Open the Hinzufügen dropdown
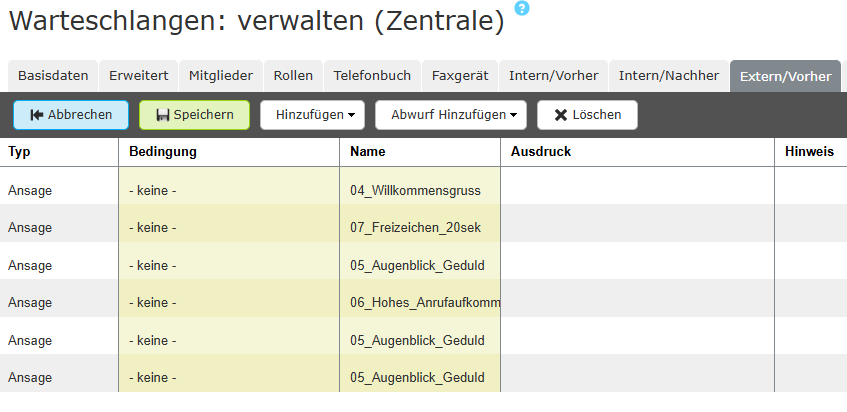 click(x=312, y=115)
